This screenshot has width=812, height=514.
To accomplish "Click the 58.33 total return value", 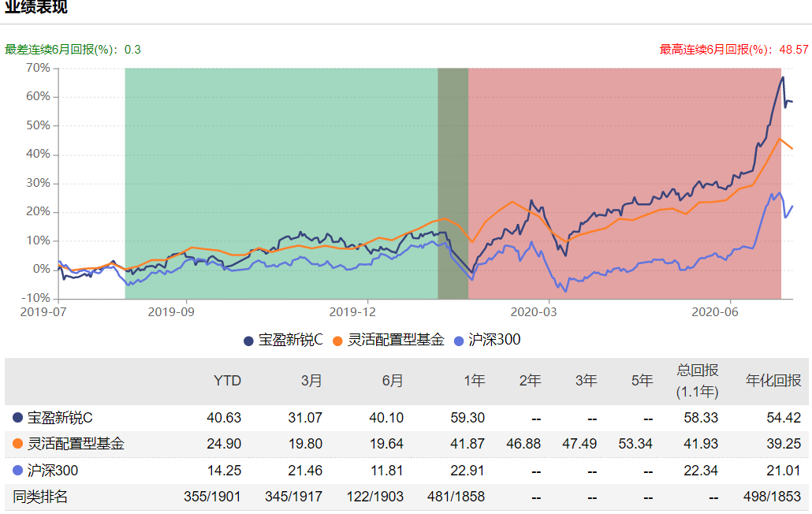I will coord(701,418).
